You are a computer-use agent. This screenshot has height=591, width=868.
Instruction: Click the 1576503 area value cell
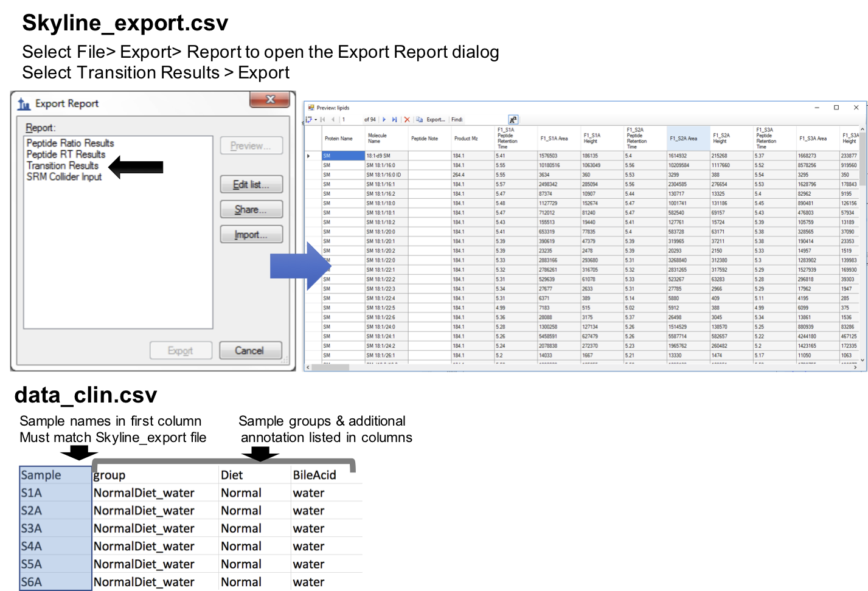pos(559,156)
